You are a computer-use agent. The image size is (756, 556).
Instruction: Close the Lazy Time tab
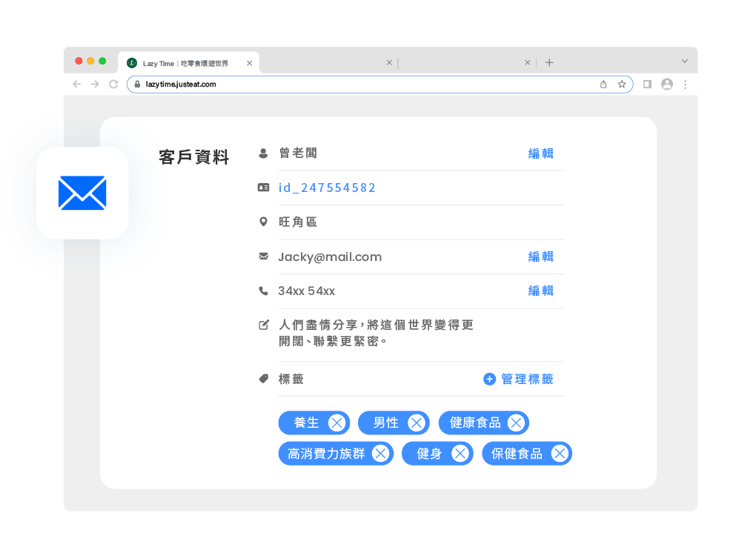click(249, 63)
